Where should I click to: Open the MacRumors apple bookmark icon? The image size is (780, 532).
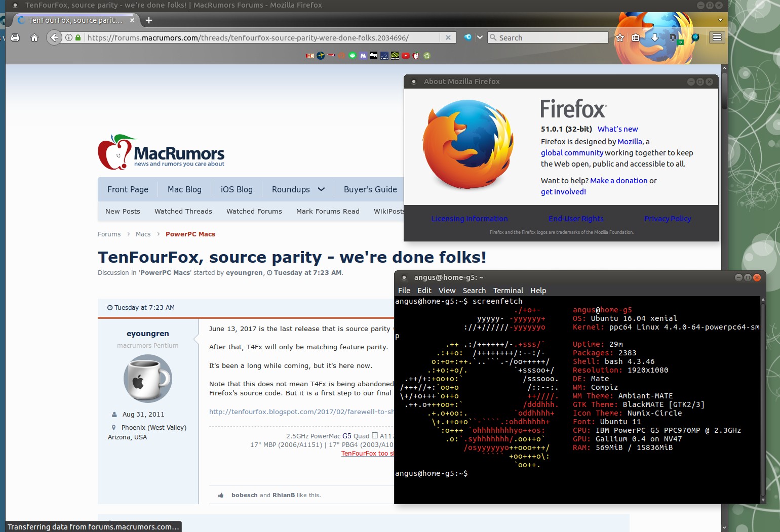coord(416,56)
